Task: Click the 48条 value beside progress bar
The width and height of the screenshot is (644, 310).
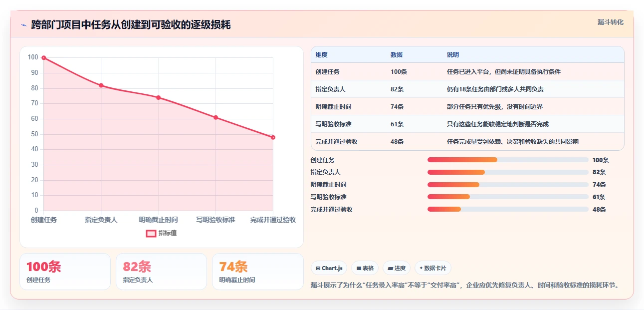Action: [599, 210]
